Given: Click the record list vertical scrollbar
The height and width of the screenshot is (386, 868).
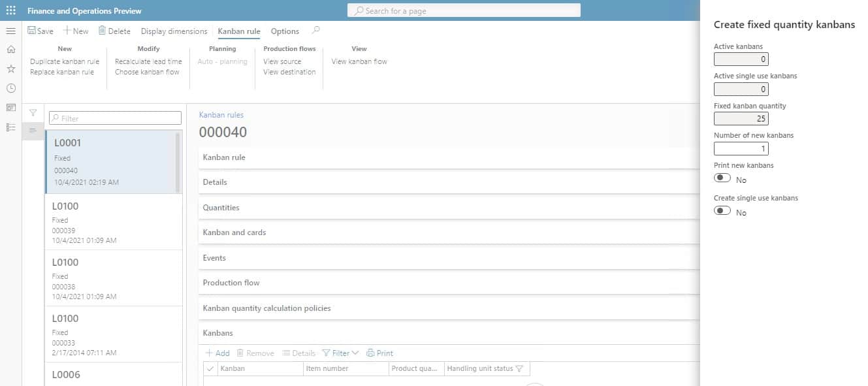Looking at the screenshot, I should tap(178, 163).
